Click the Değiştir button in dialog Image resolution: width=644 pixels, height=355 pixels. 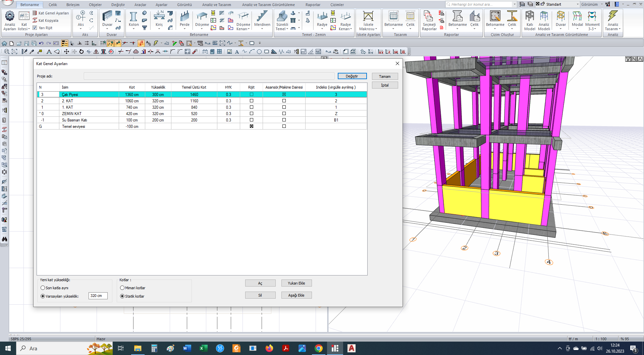(x=352, y=76)
